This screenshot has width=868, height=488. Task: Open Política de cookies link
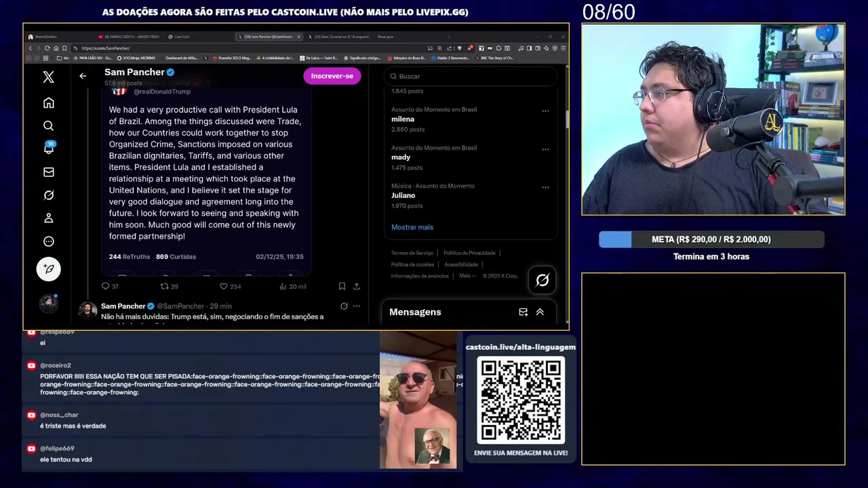(412, 264)
